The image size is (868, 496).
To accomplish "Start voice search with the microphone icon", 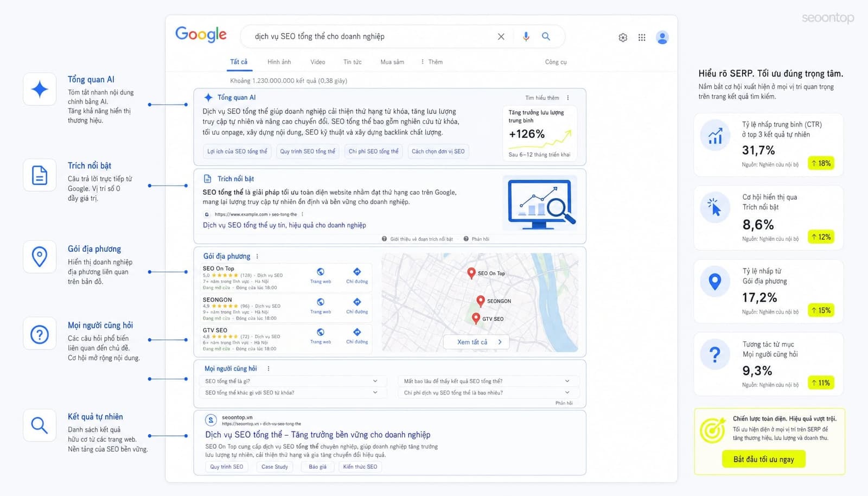I will [x=526, y=36].
